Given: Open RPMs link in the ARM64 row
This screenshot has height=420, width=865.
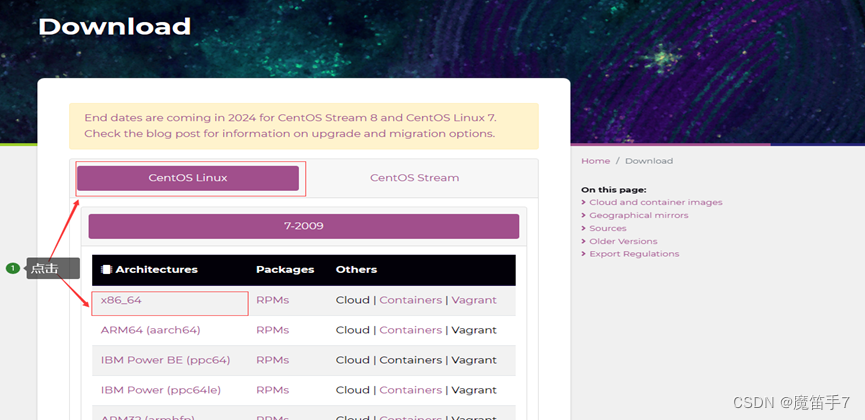Looking at the screenshot, I should tap(273, 330).
